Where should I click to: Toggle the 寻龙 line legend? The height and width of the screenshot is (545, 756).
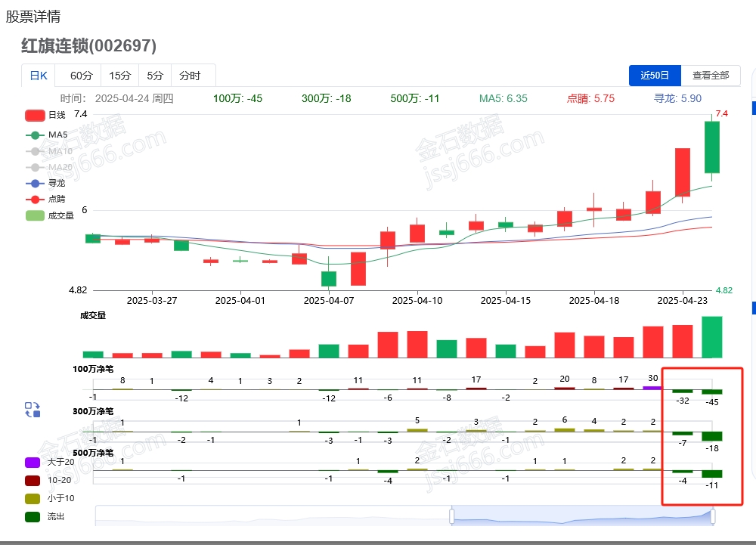(45, 183)
